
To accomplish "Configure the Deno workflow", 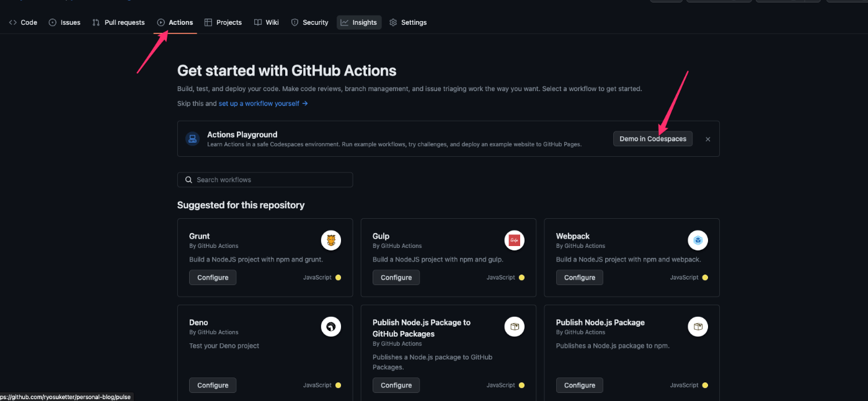I will pos(213,386).
